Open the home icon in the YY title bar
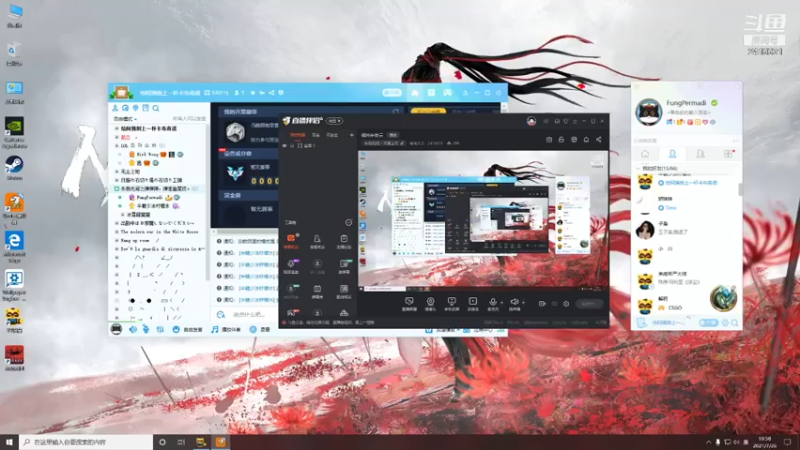Viewport: 800px width, 450px height. coord(415,93)
